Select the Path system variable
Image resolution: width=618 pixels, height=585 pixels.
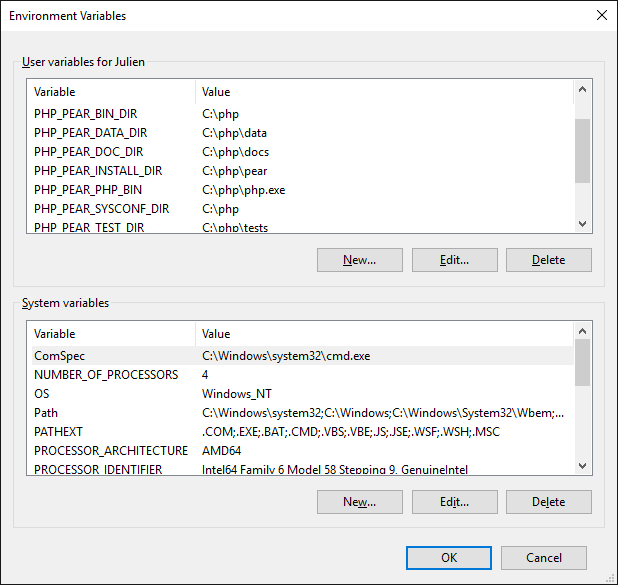(302, 412)
